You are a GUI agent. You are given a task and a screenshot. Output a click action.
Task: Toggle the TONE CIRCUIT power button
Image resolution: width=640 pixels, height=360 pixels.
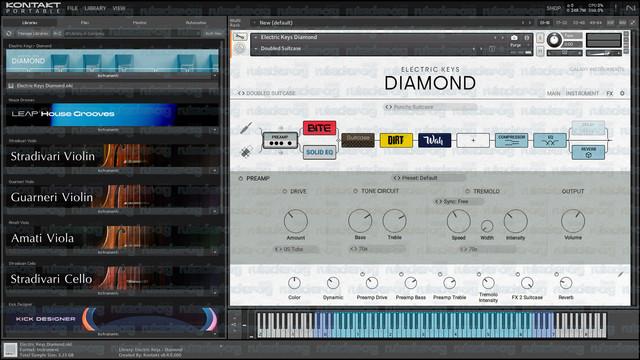coord(355,191)
